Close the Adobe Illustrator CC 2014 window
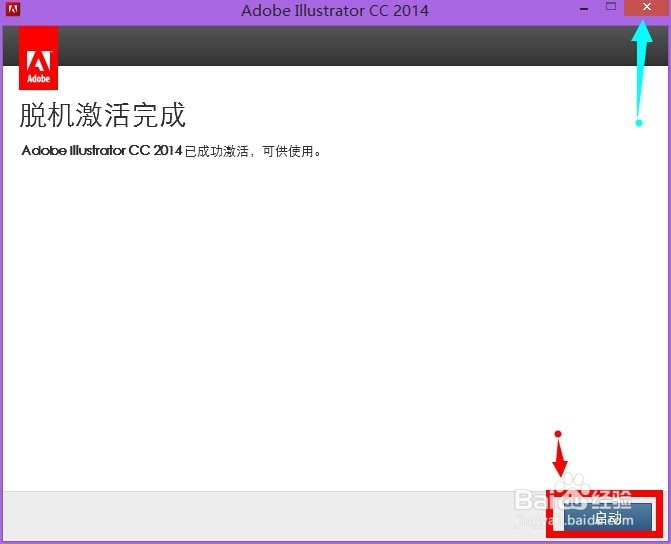This screenshot has height=544, width=671. click(x=646, y=7)
